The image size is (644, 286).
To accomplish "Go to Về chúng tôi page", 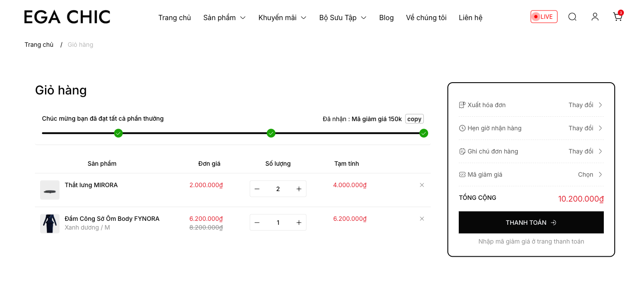I will [426, 17].
